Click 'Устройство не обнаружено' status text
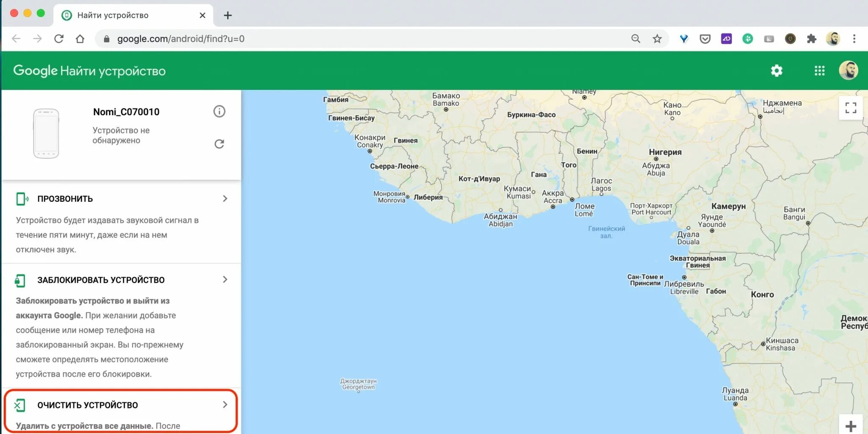The image size is (868, 434). [121, 135]
